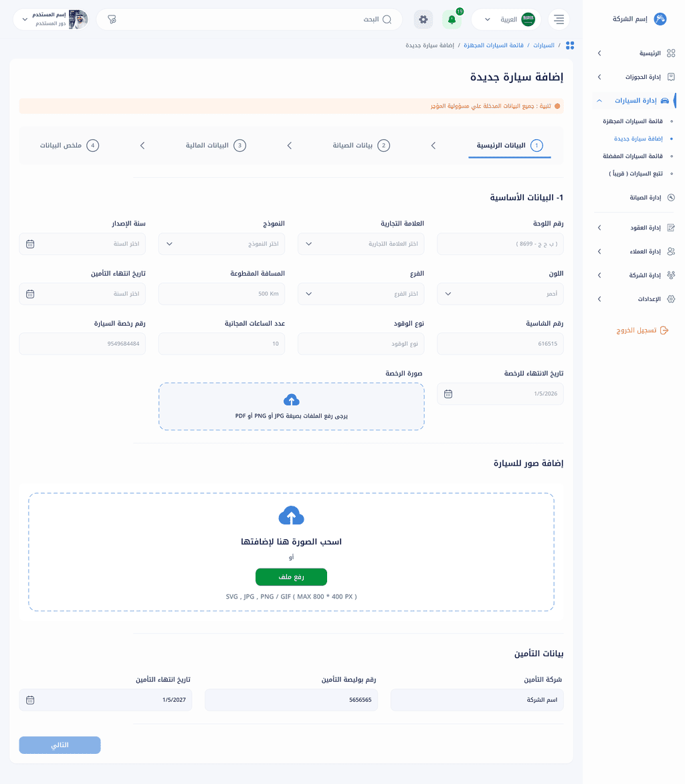The height and width of the screenshot is (784, 685).
Task: Expand الإعدادات sidebar chevron
Action: (599, 299)
